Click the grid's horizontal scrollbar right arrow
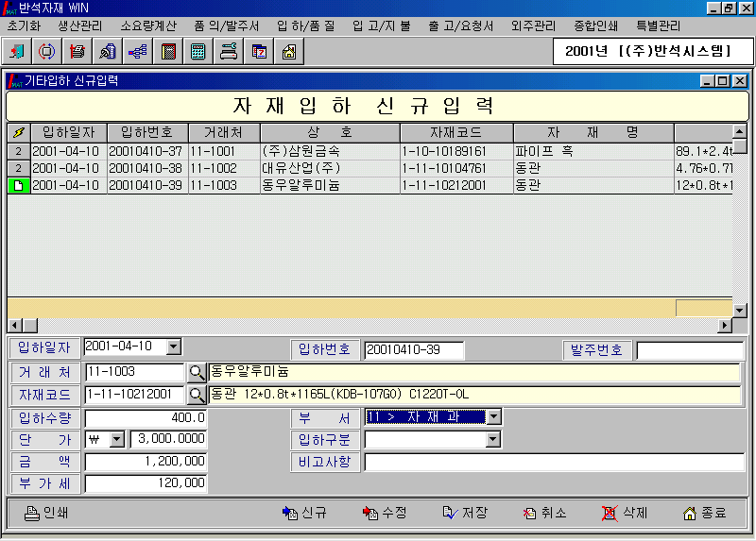This screenshot has height=541, width=756. (x=725, y=326)
